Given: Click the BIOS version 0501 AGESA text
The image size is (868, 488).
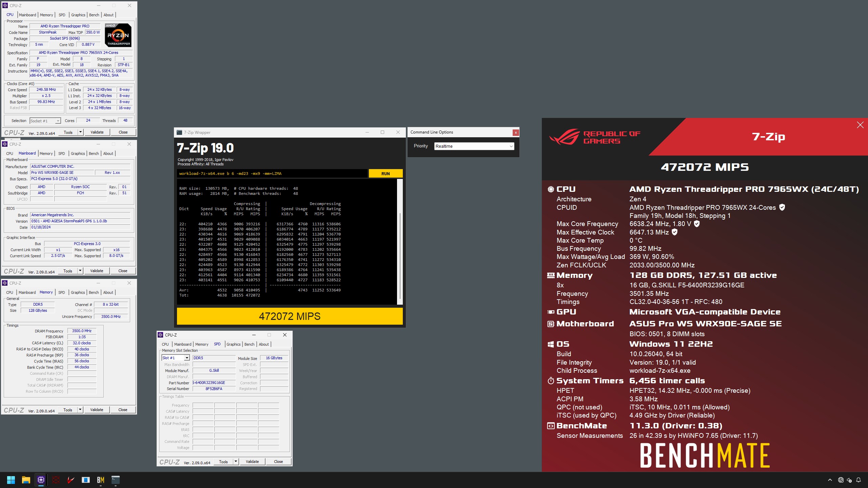Looking at the screenshot, I should click(80, 221).
